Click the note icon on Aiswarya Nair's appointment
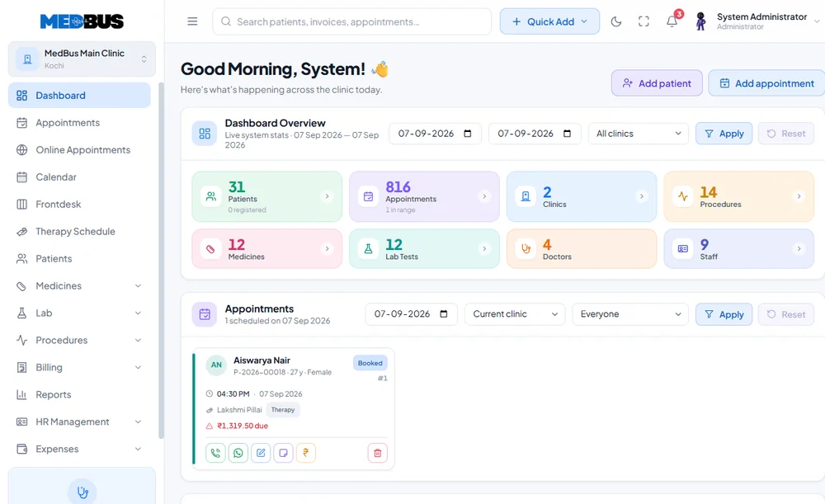Viewport: 825px width, 504px height. (284, 453)
